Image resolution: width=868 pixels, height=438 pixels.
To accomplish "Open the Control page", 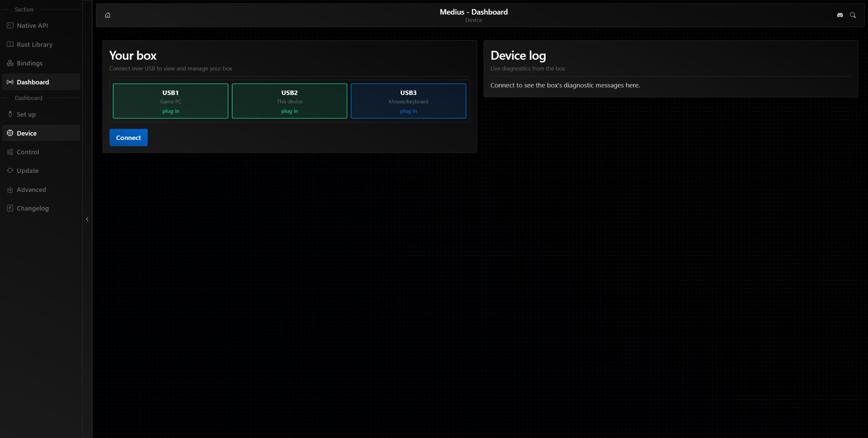I will pyautogui.click(x=41, y=152).
